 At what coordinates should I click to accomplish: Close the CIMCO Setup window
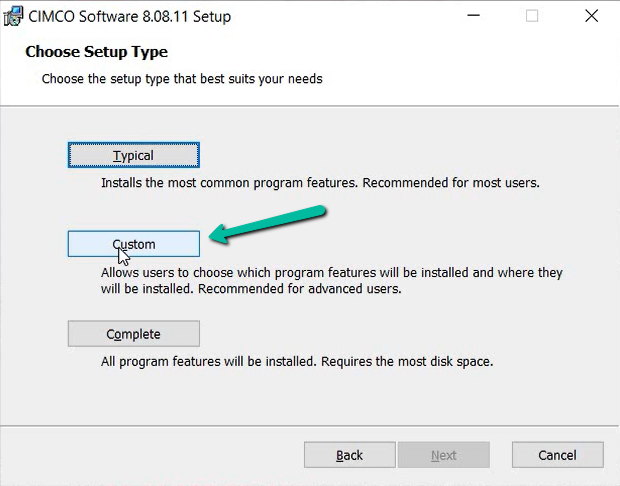coord(592,16)
